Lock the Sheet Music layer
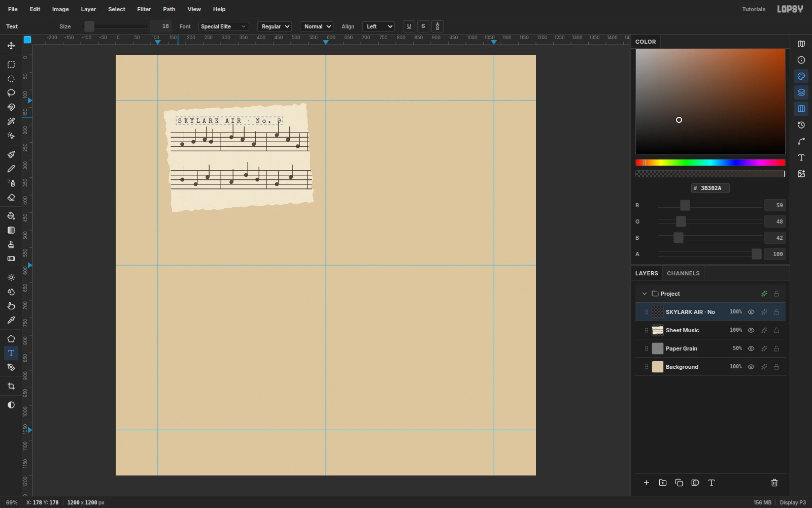Screen dimensions: 812x508 click(776, 330)
